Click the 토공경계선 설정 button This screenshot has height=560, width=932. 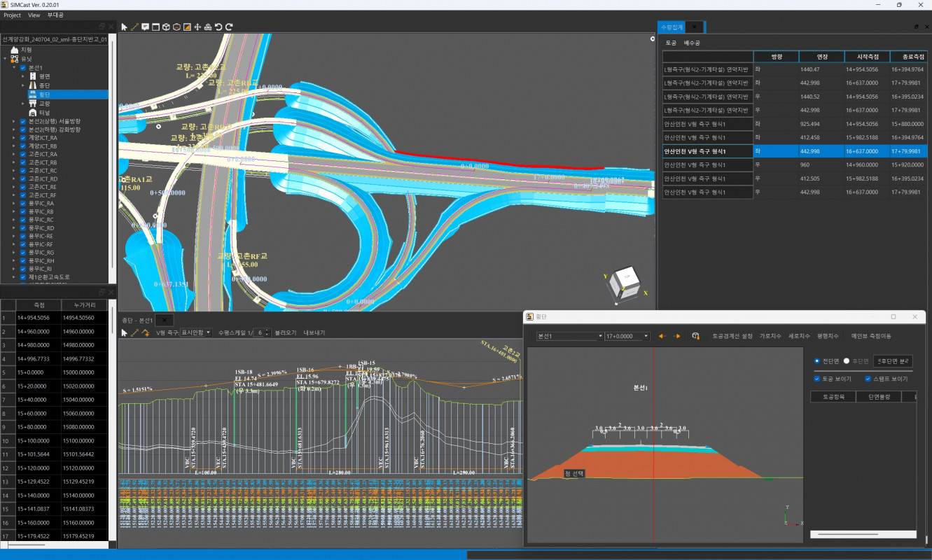pyautogui.click(x=732, y=337)
